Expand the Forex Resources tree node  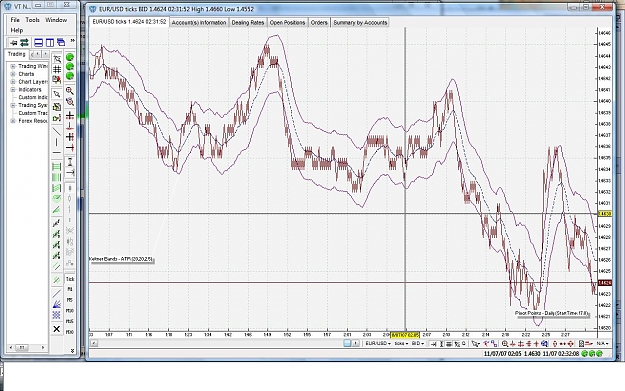(x=13, y=121)
